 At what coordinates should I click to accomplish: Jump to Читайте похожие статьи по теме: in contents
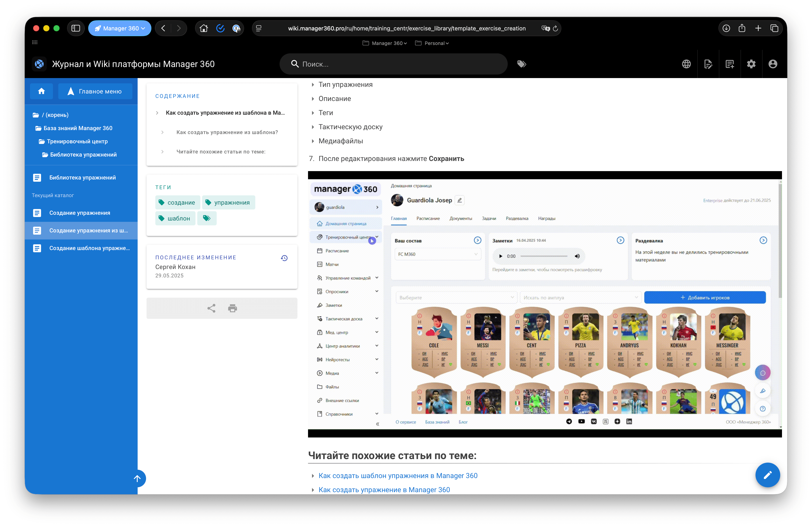pos(221,152)
